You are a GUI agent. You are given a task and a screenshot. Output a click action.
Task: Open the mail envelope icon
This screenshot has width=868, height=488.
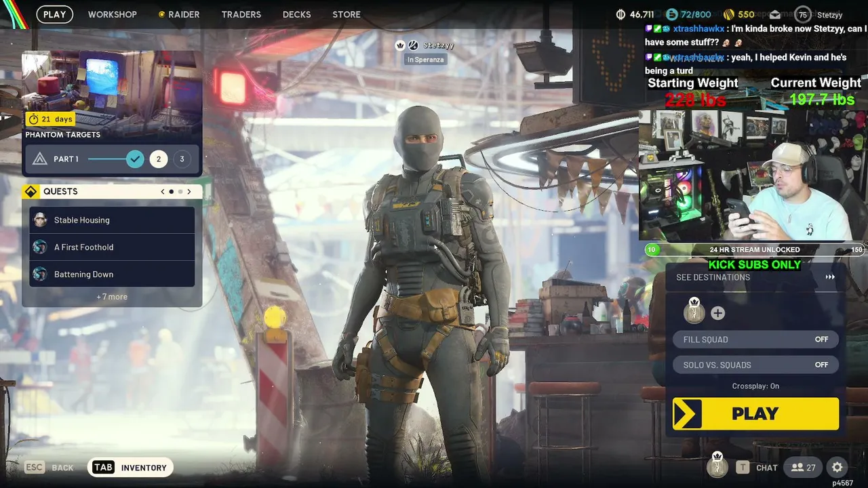click(775, 14)
